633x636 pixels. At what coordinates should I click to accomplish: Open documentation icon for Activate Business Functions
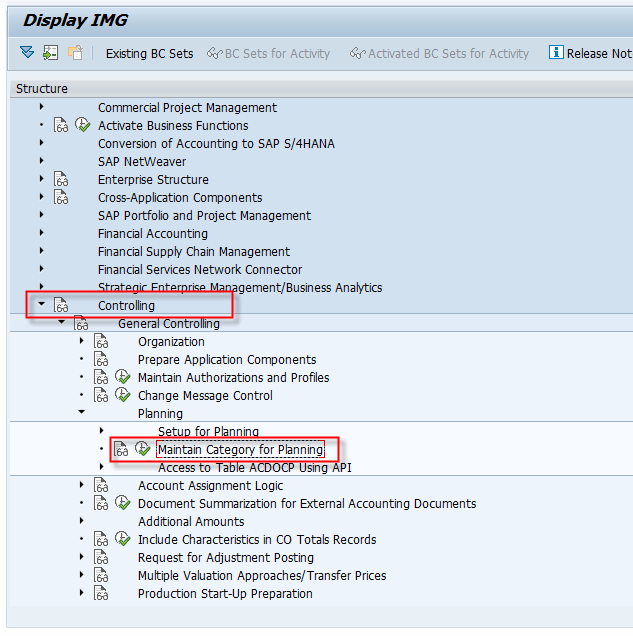coord(61,125)
